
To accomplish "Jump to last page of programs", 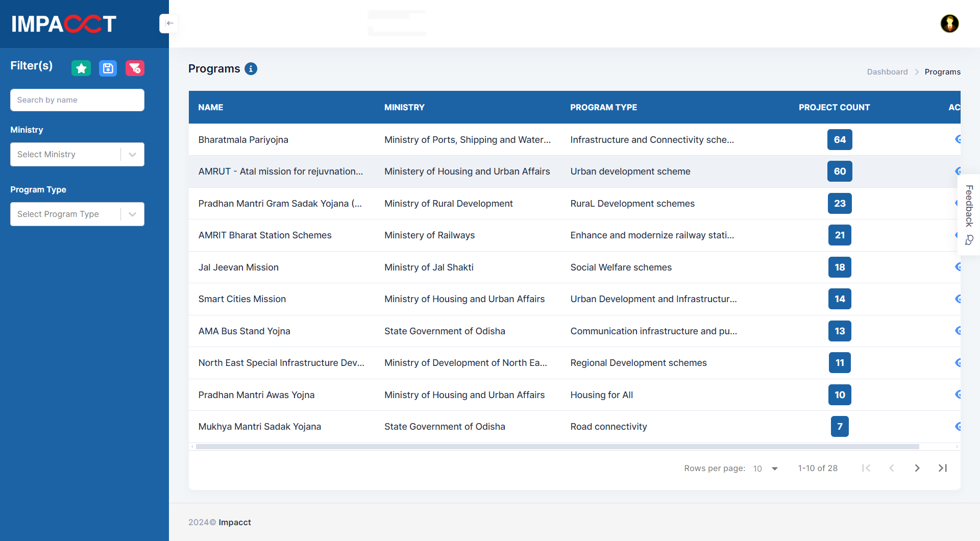I will coord(942,468).
